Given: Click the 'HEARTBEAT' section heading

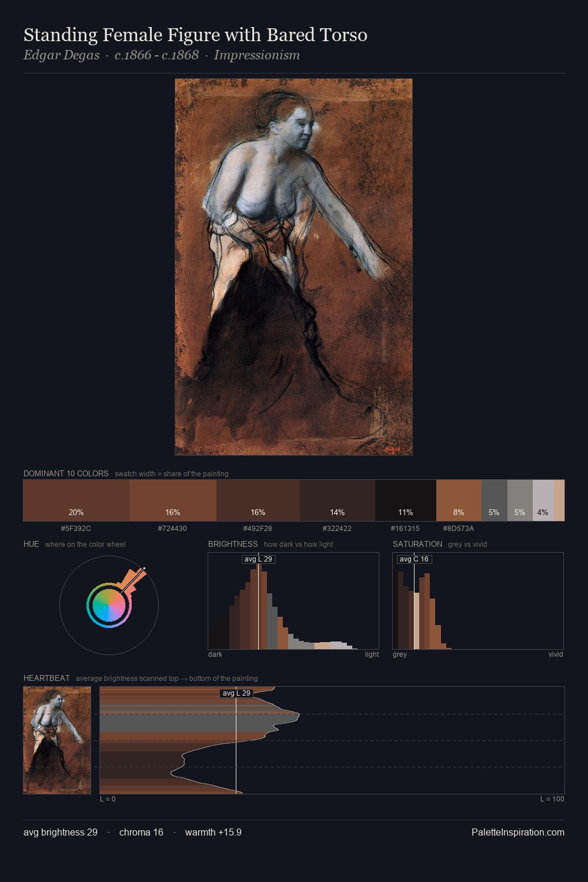Looking at the screenshot, I should click(46, 678).
